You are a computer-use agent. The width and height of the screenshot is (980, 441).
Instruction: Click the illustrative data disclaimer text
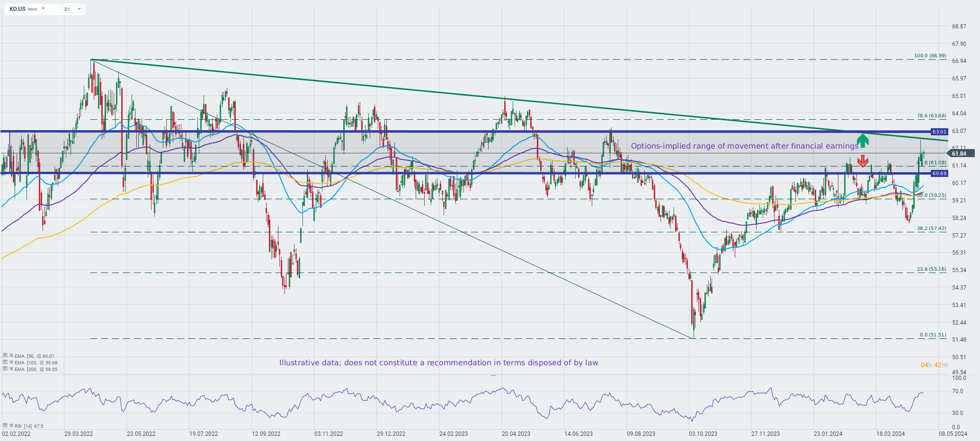click(438, 363)
